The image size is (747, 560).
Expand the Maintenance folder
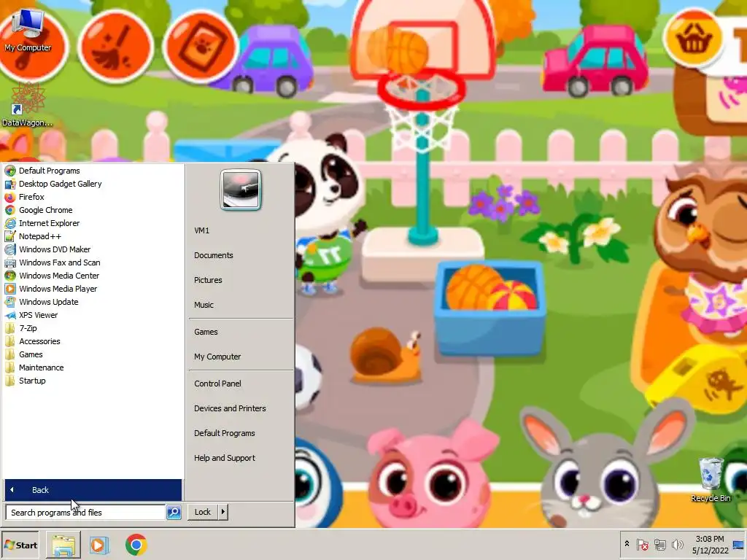42,367
